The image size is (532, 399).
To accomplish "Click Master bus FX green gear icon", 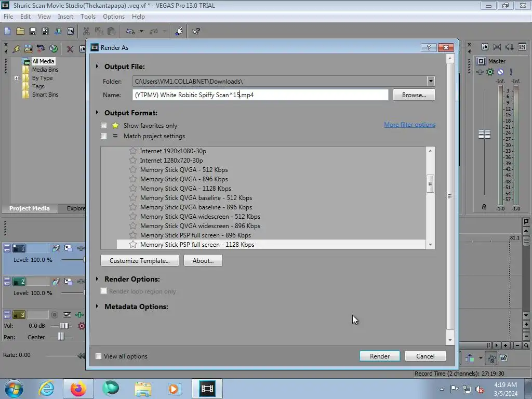I will [x=490, y=72].
